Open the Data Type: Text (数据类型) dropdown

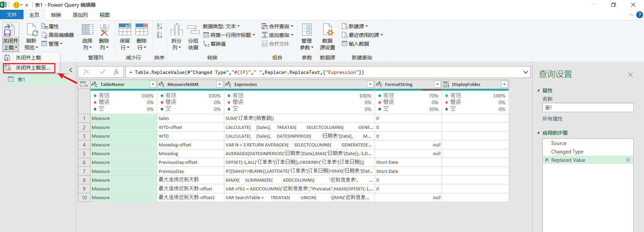[x=221, y=26]
